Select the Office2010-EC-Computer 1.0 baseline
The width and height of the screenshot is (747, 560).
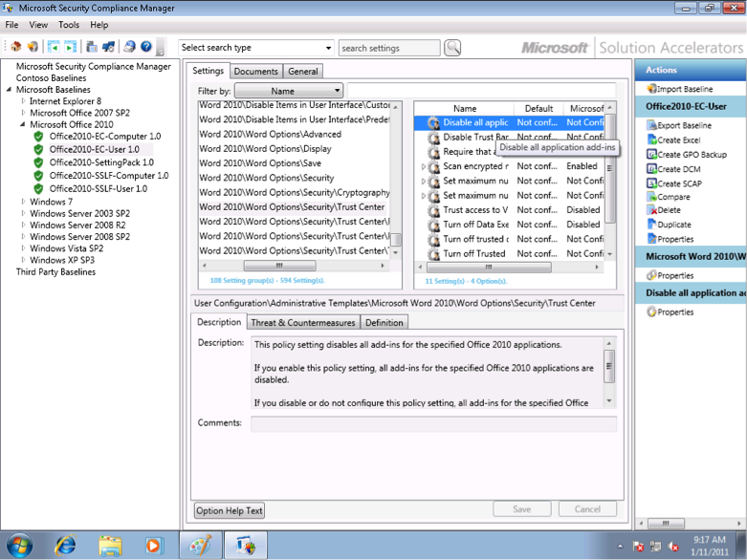pos(105,136)
